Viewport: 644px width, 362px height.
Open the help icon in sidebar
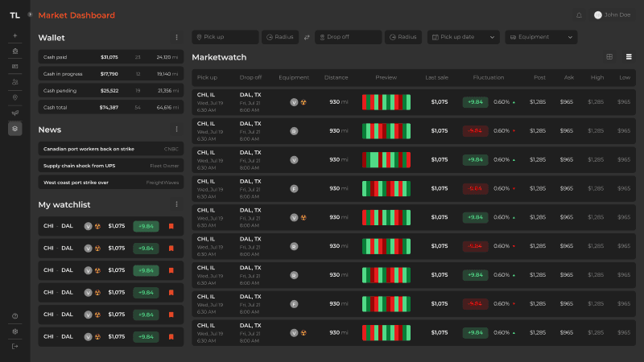pyautogui.click(x=14, y=316)
